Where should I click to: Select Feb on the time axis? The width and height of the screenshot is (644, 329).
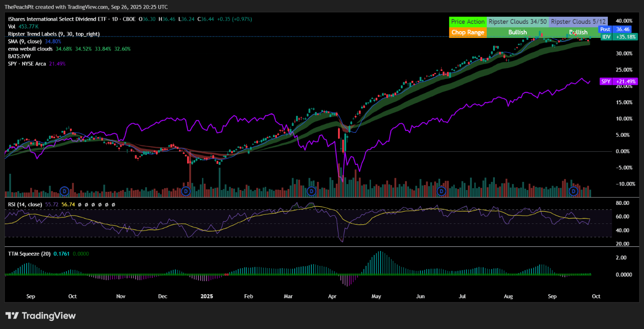coord(248,297)
